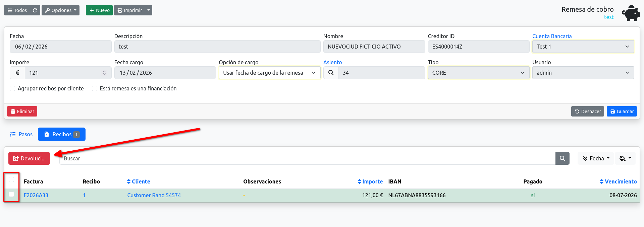Click the Asiento value 34 field
This screenshot has width=644, height=227.
(x=382, y=73)
